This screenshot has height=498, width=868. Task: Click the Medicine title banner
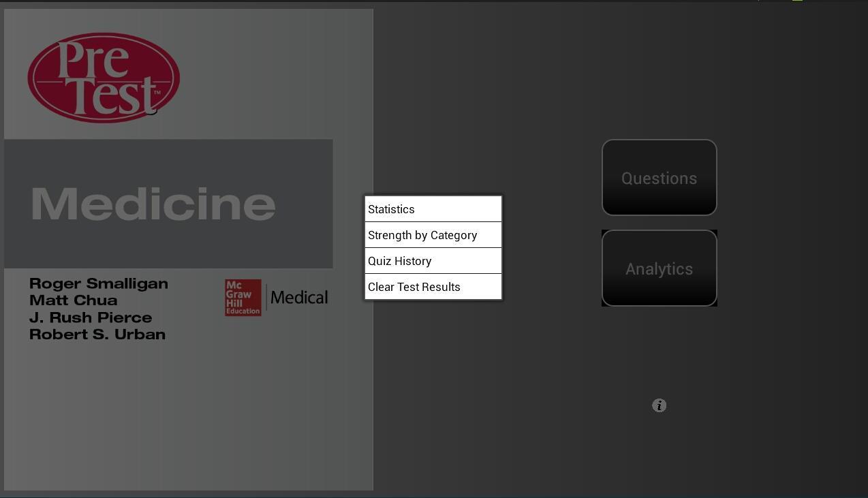168,204
